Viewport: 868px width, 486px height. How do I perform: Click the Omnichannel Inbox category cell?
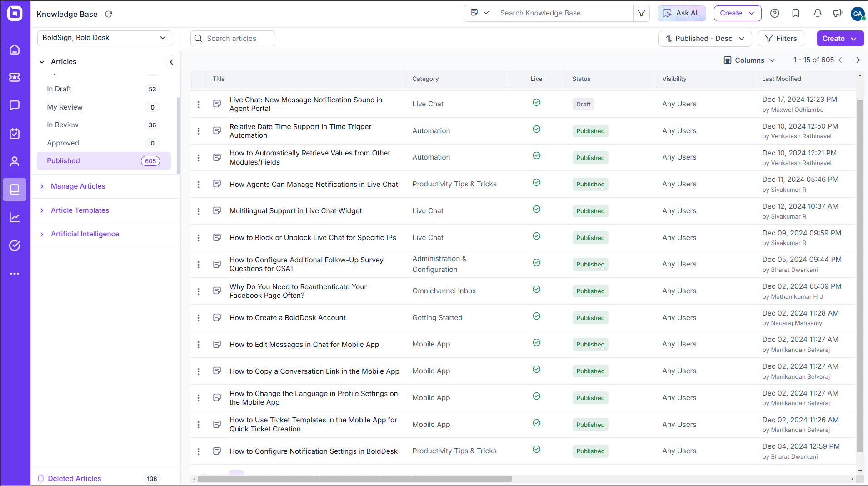pos(444,291)
